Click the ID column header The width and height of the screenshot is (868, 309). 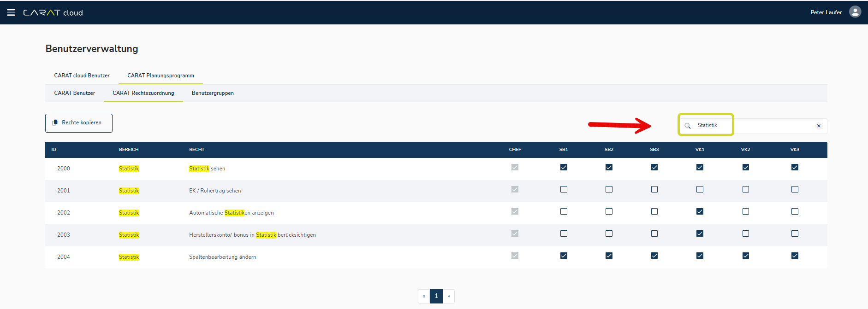(54, 150)
